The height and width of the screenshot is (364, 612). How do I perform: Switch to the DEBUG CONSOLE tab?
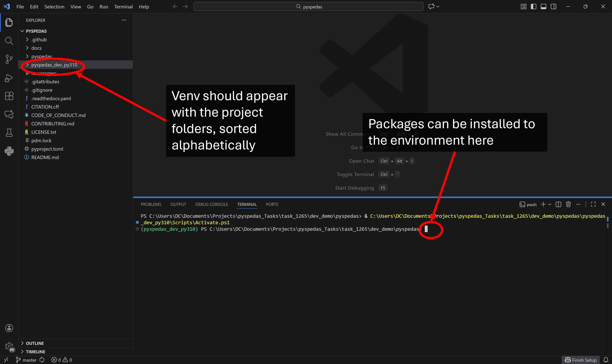211,204
